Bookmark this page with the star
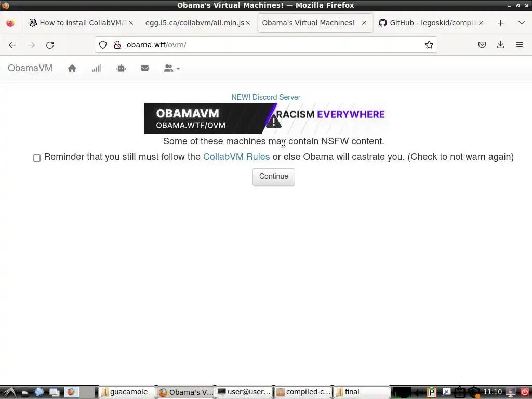This screenshot has height=399, width=532. 429,45
